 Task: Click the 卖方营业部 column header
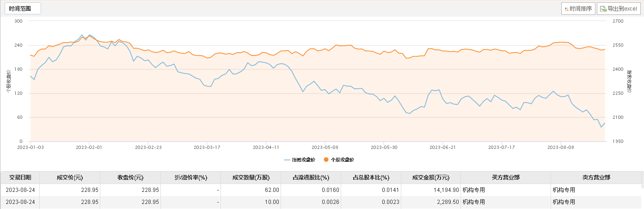(596, 178)
